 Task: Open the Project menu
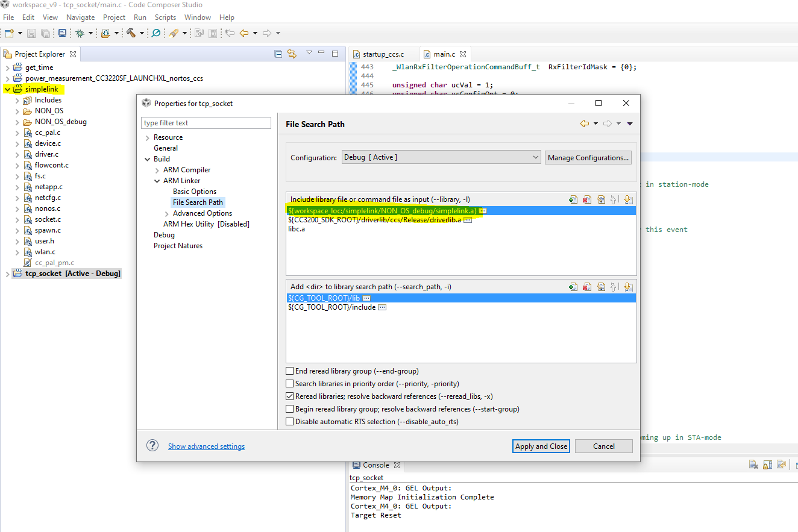tap(114, 17)
